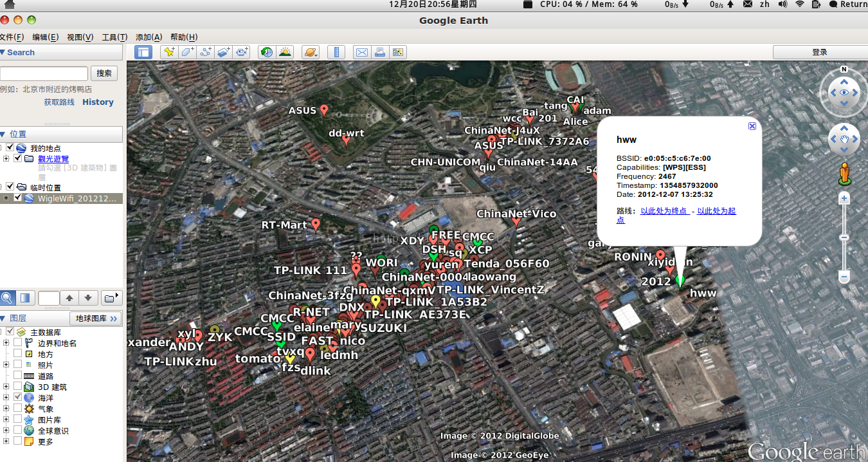Toggle the sidebar visibility toolbar button
The width and height of the screenshot is (868, 462).
pyautogui.click(x=143, y=52)
